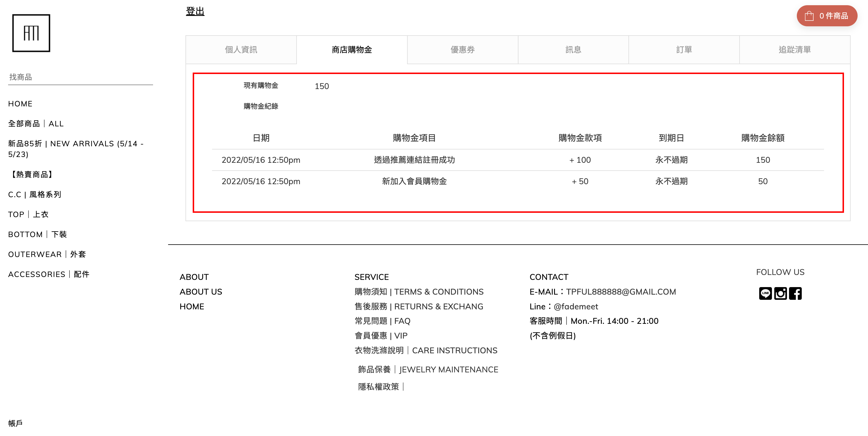This screenshot has height=436, width=868.
Task: Open ACCESSORIES 配件 category
Action: pos(49,274)
